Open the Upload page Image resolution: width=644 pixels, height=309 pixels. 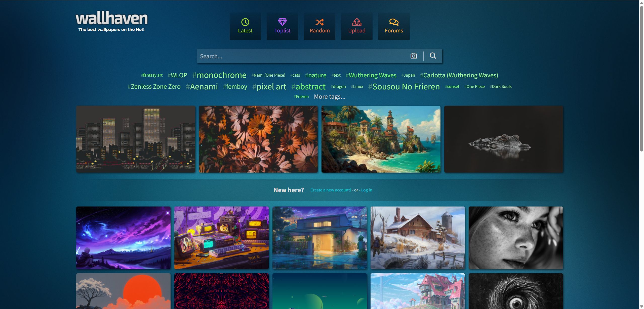point(357,26)
